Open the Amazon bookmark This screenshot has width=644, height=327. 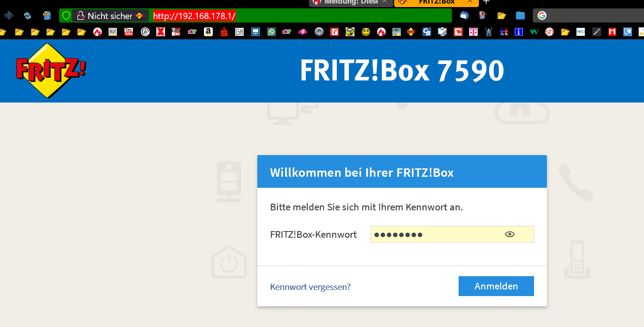coord(208,32)
